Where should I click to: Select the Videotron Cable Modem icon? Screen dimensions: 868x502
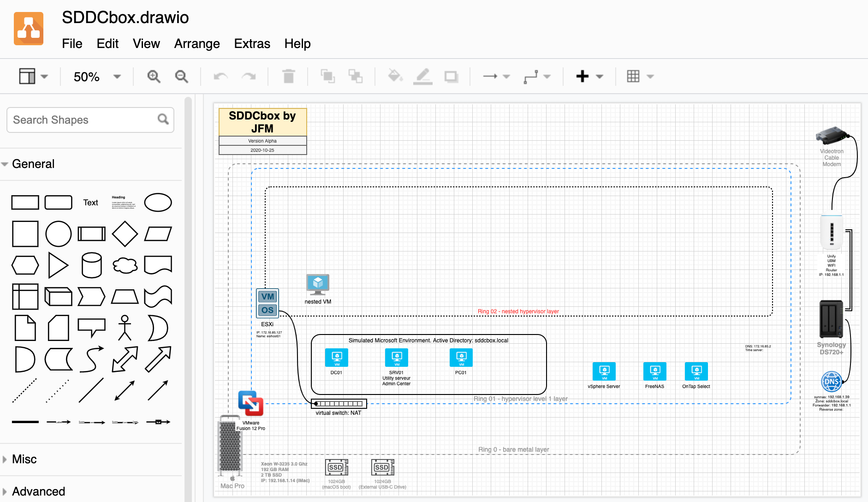832,136
